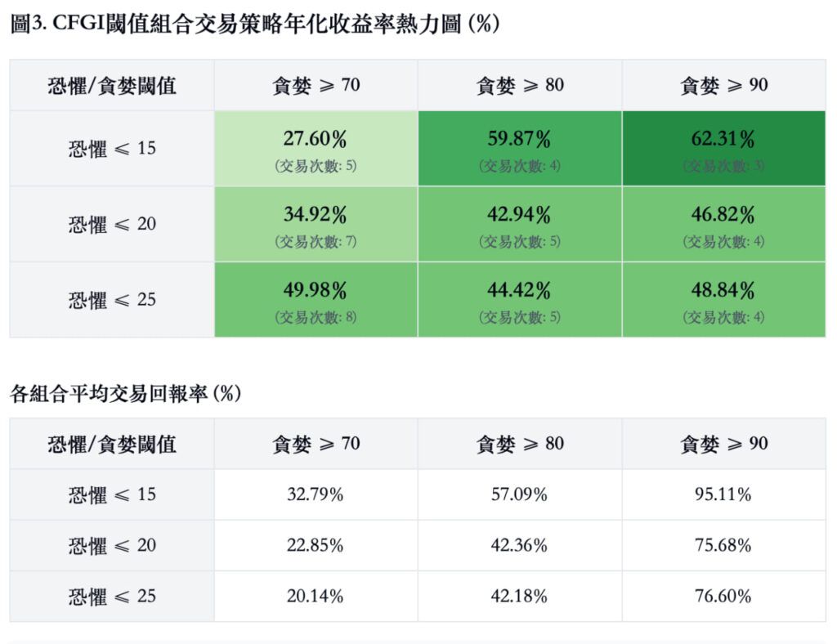Select the 48.84% heatmap cell
Screen dimensions: 837x644
pos(723,299)
